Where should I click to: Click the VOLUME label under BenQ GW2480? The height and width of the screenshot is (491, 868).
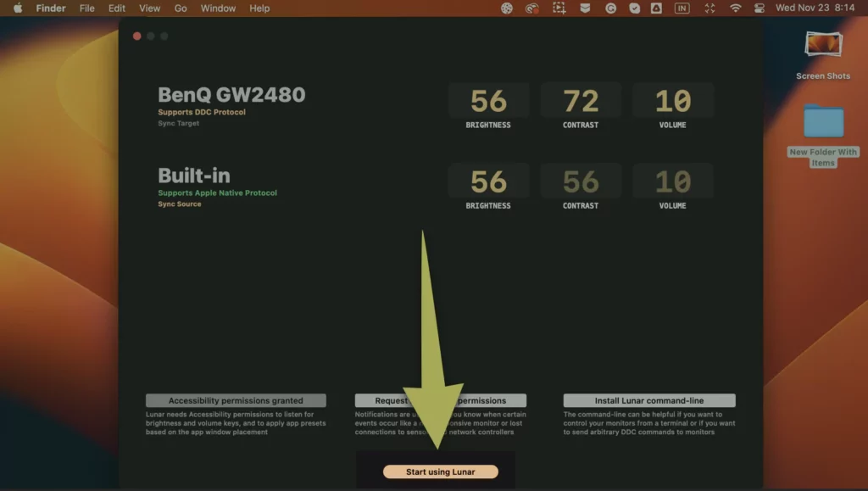(672, 126)
